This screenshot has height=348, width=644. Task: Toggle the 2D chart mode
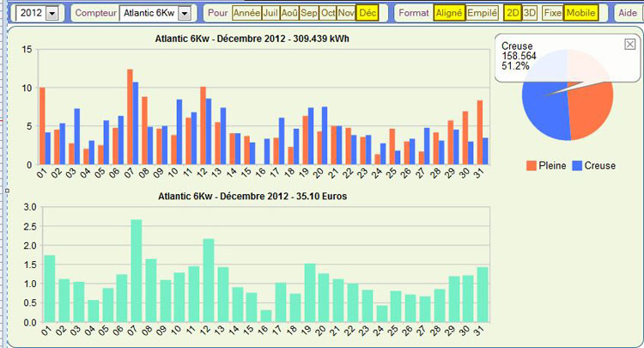(513, 13)
